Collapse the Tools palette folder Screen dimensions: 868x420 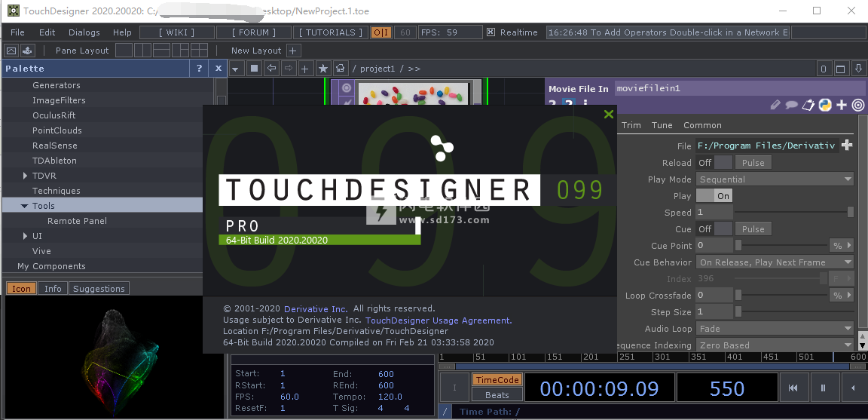(24, 206)
